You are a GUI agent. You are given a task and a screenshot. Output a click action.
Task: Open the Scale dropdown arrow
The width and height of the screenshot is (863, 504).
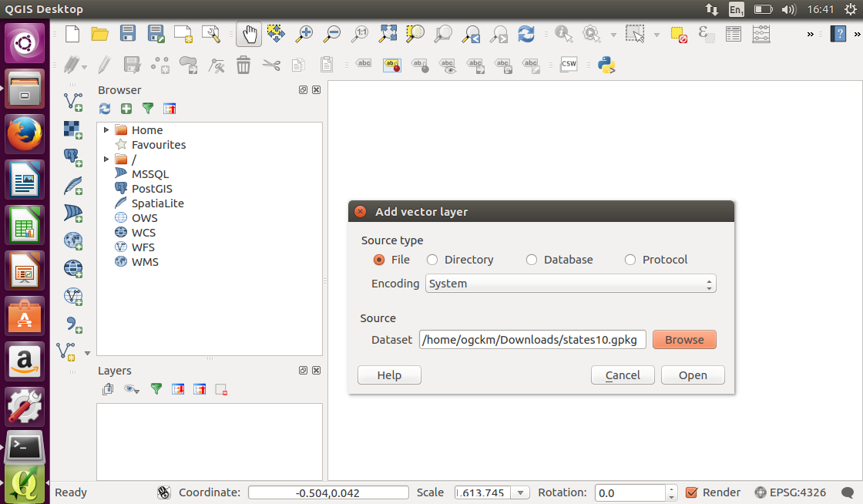tap(520, 492)
